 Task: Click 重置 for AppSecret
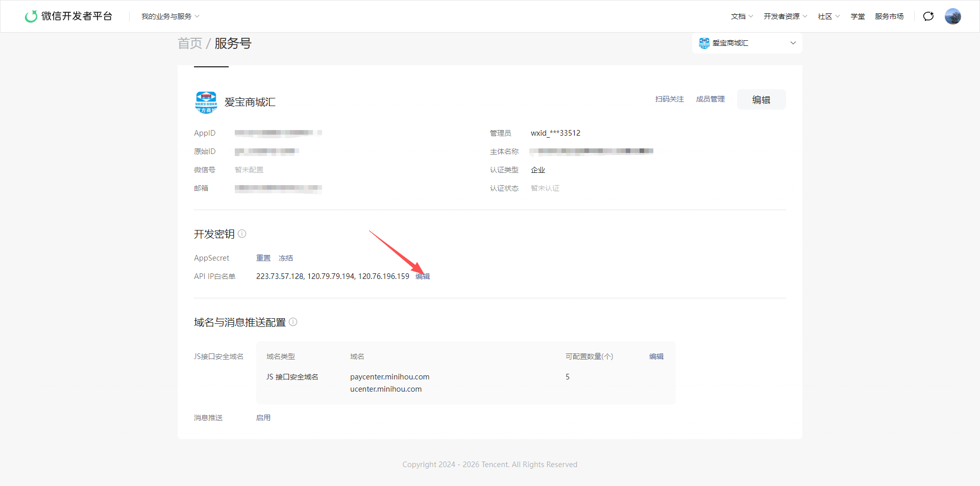click(x=263, y=258)
